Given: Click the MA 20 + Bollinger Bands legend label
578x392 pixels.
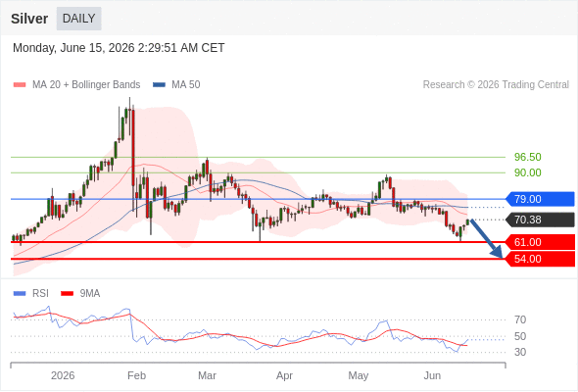Looking at the screenshot, I should point(86,85).
